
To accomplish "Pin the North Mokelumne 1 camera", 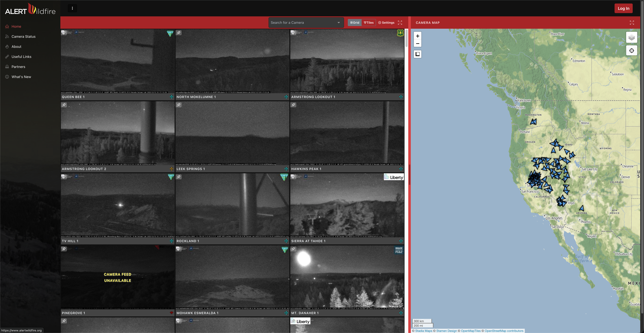I will point(179,33).
